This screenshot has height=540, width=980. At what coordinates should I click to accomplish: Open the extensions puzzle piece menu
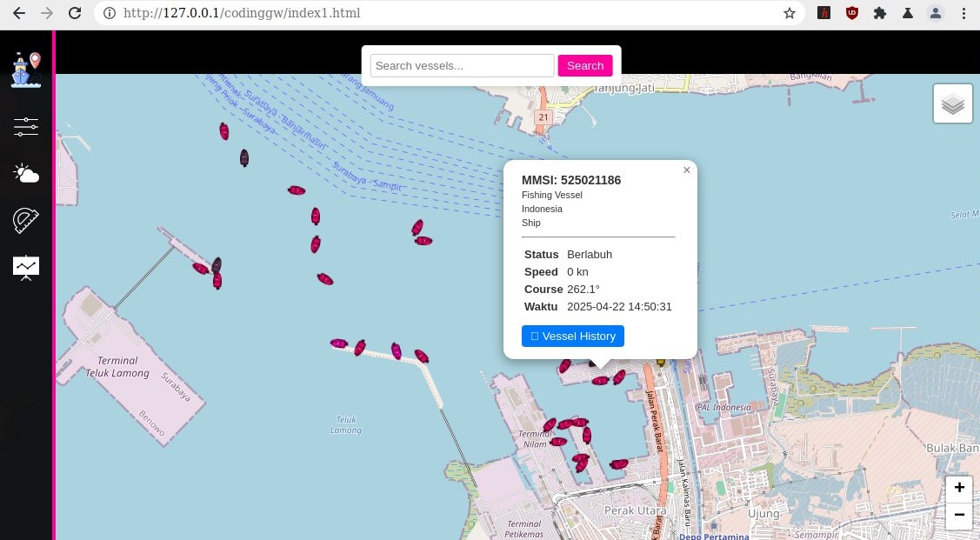(x=880, y=13)
